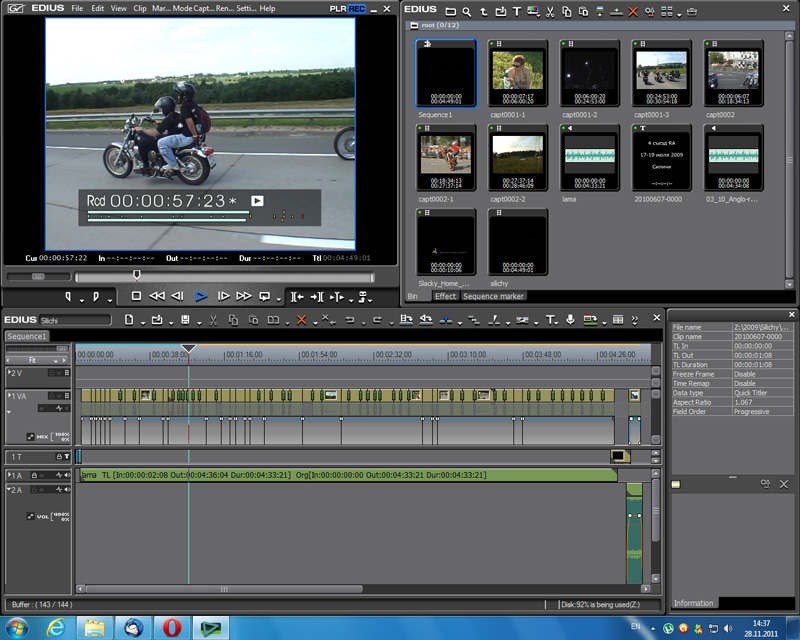
Task: Click the search magnifier in Bin toolbar
Action: pyautogui.click(x=467, y=12)
